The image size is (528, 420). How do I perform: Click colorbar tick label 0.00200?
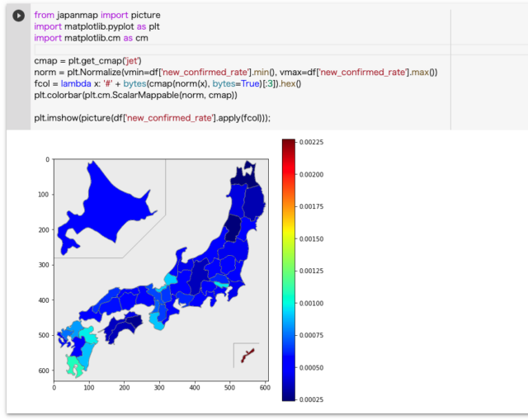coord(312,174)
